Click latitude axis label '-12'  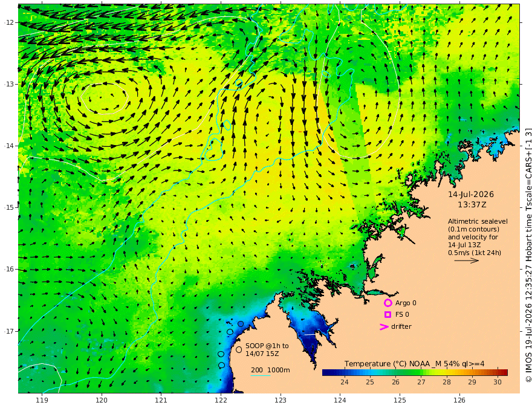[9, 22]
